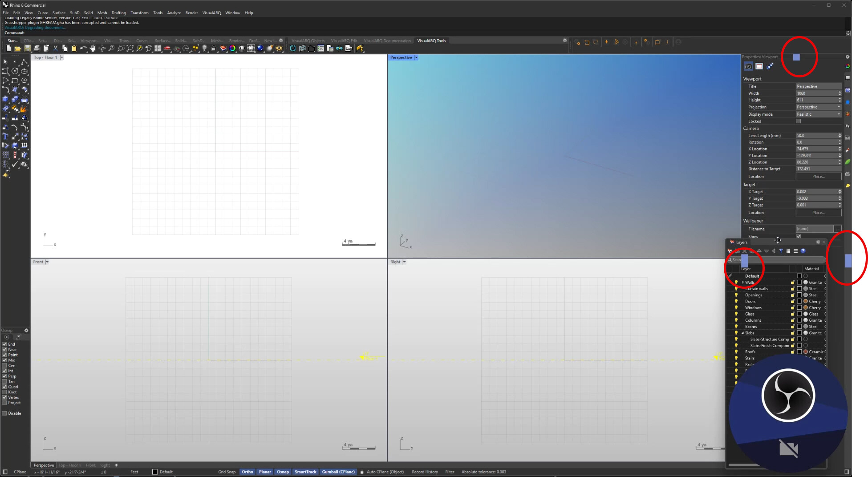Screen dimensions: 868x477
Task: Click the padlock Lock Objects icon
Action: click(x=214, y=49)
